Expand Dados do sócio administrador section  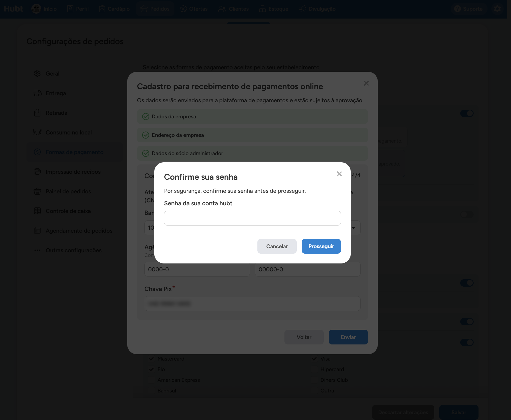click(252, 153)
